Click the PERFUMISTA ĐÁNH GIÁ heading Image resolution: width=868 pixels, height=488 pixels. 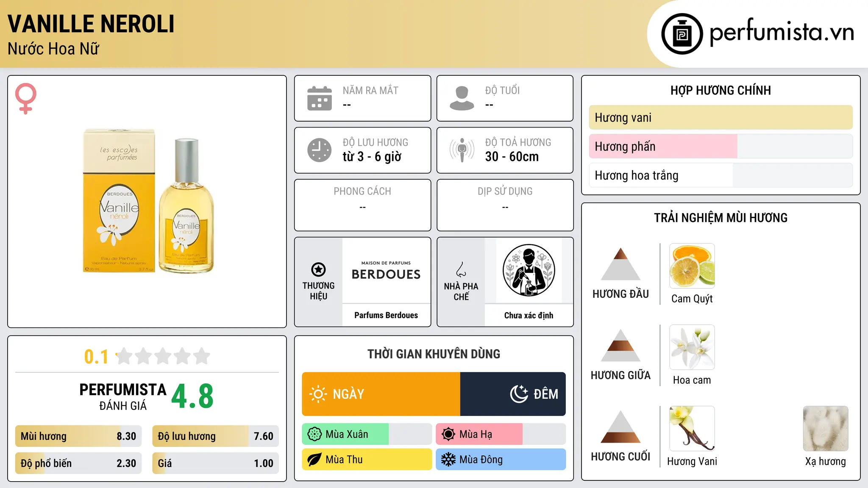123,396
